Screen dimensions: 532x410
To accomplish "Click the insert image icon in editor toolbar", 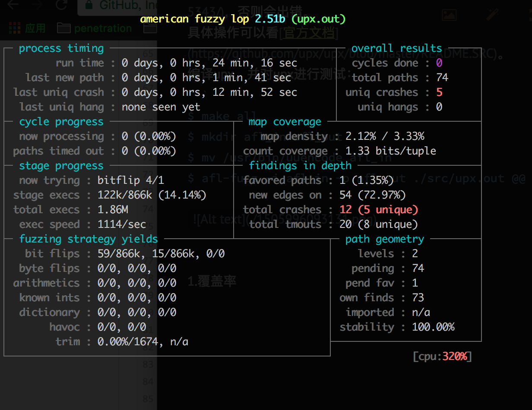I will [x=449, y=15].
